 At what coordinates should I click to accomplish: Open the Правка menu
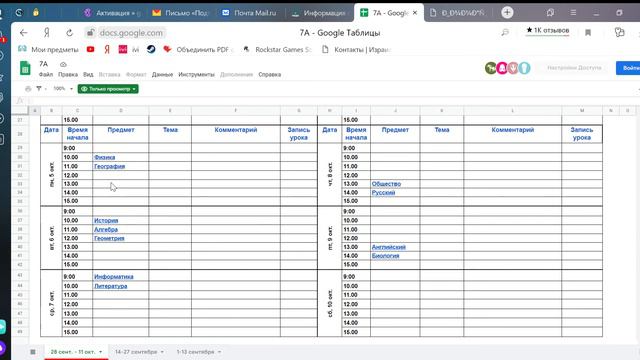point(68,75)
